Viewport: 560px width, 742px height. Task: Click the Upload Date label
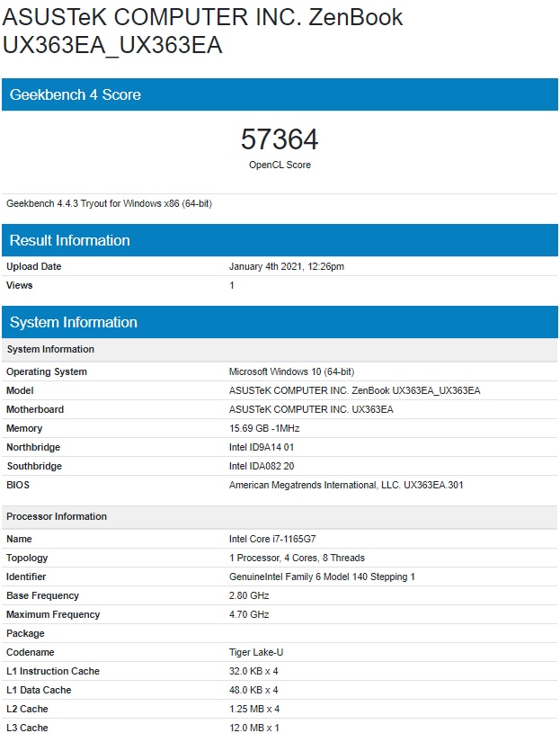(33, 266)
